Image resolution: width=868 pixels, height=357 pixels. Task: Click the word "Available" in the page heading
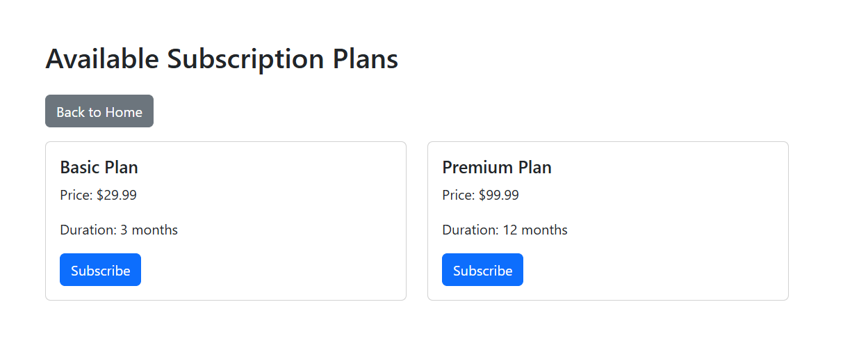[102, 59]
